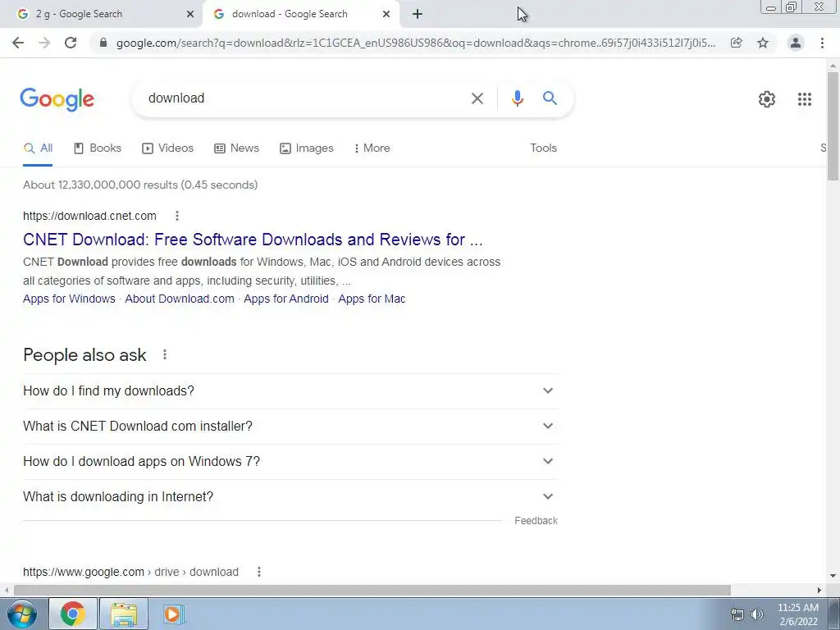The image size is (840, 630).
Task: View site info via the padlock icon
Action: click(x=103, y=43)
